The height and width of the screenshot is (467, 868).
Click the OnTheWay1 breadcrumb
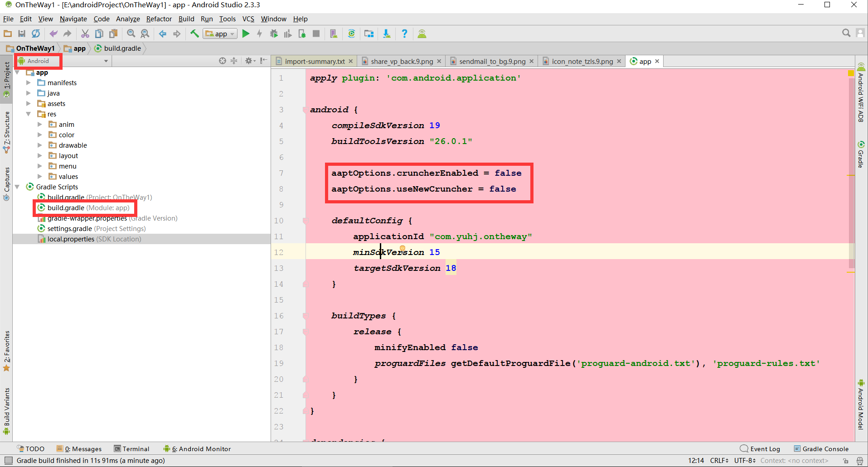click(x=31, y=48)
